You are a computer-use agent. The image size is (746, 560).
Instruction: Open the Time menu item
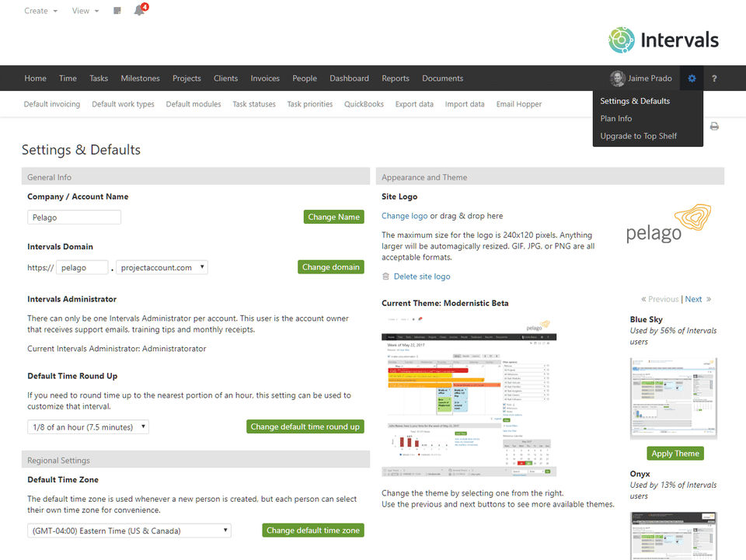point(68,78)
